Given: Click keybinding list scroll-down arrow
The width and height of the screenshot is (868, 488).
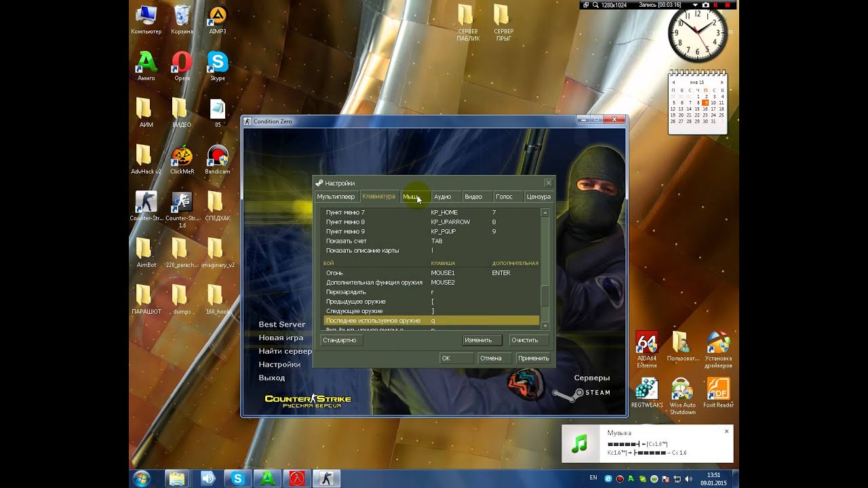Looking at the screenshot, I should point(545,326).
